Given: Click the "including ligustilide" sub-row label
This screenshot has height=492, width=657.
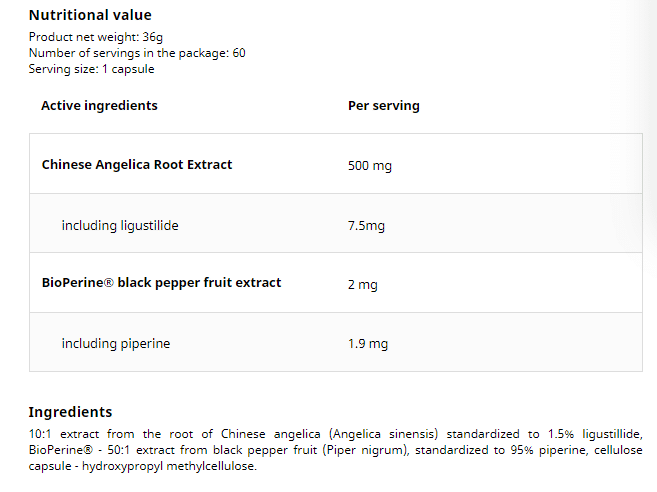Looking at the screenshot, I should (x=120, y=225).
